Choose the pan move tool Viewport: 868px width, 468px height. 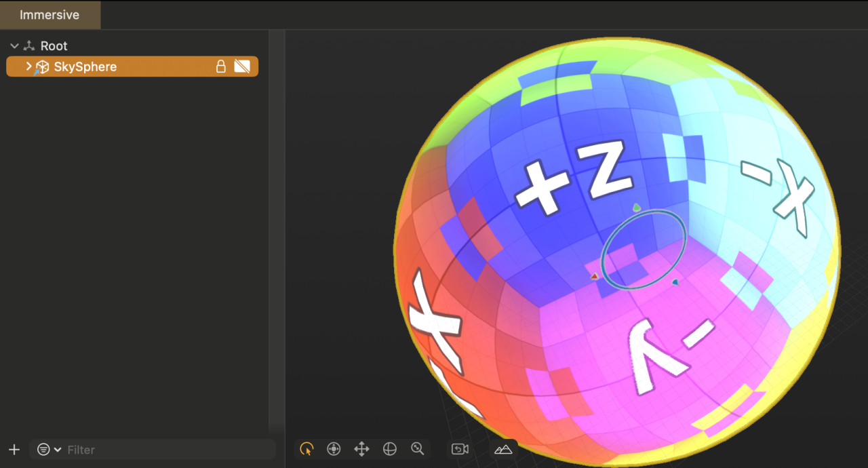point(361,449)
